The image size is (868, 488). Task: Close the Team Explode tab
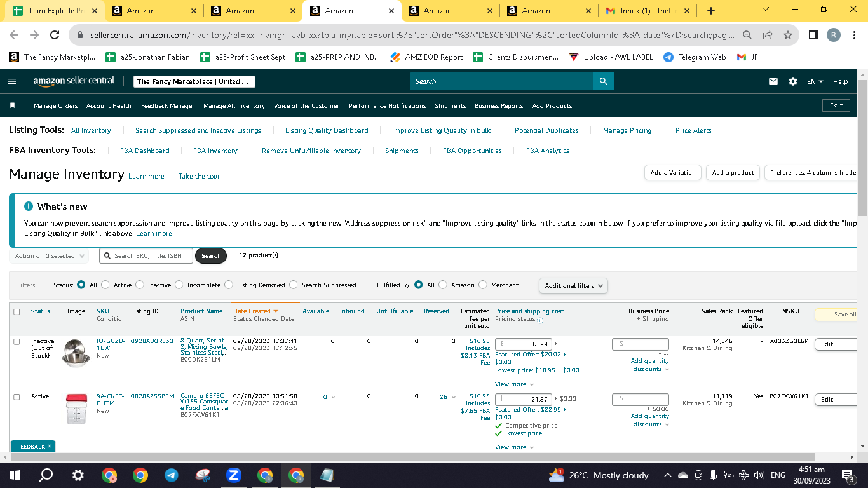click(x=95, y=11)
